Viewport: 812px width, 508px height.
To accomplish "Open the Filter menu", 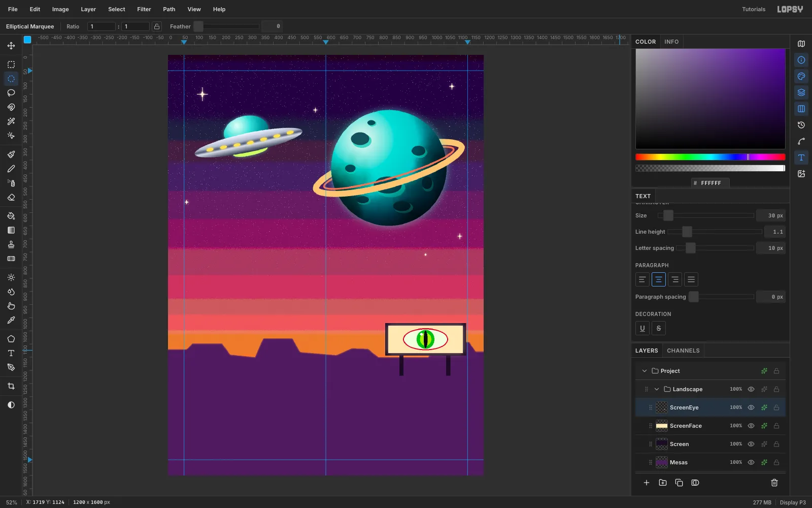I will tap(144, 9).
